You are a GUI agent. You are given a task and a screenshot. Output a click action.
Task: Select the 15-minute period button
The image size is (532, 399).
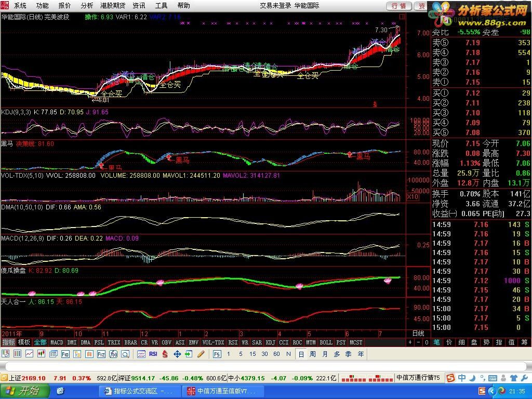(252, 354)
